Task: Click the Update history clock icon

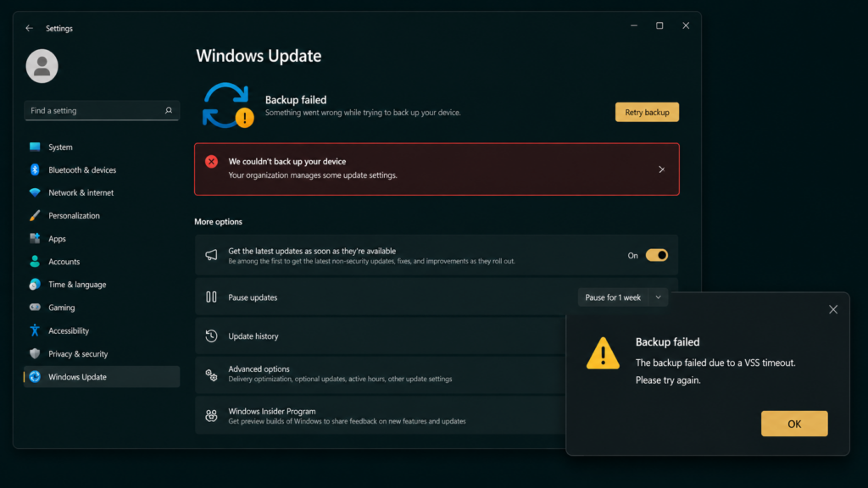Action: tap(211, 335)
